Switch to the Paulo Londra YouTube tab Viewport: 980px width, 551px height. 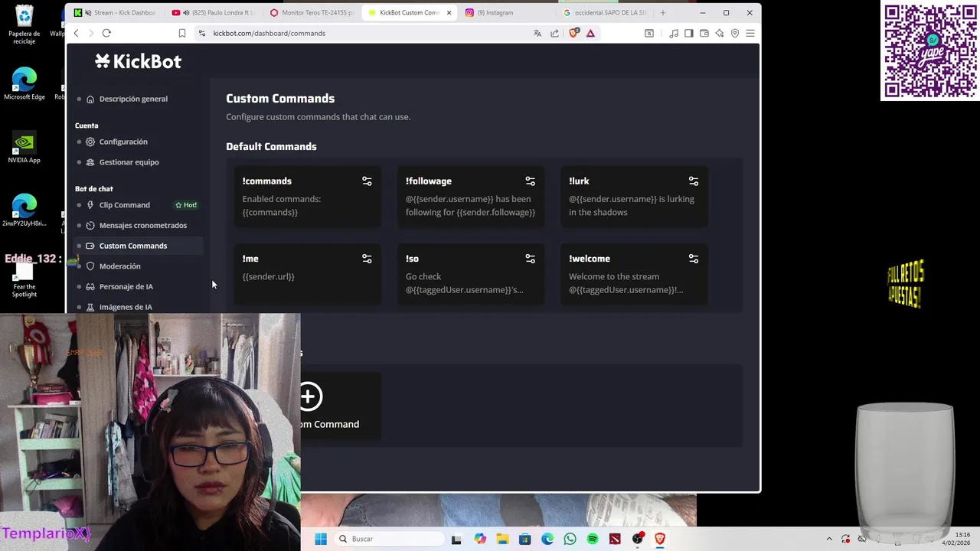pos(213,12)
